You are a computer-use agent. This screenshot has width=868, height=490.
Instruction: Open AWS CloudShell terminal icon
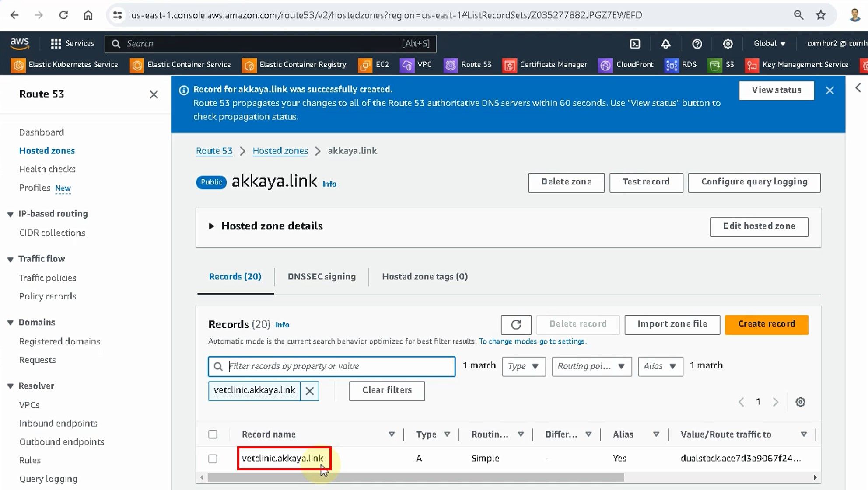tap(635, 44)
